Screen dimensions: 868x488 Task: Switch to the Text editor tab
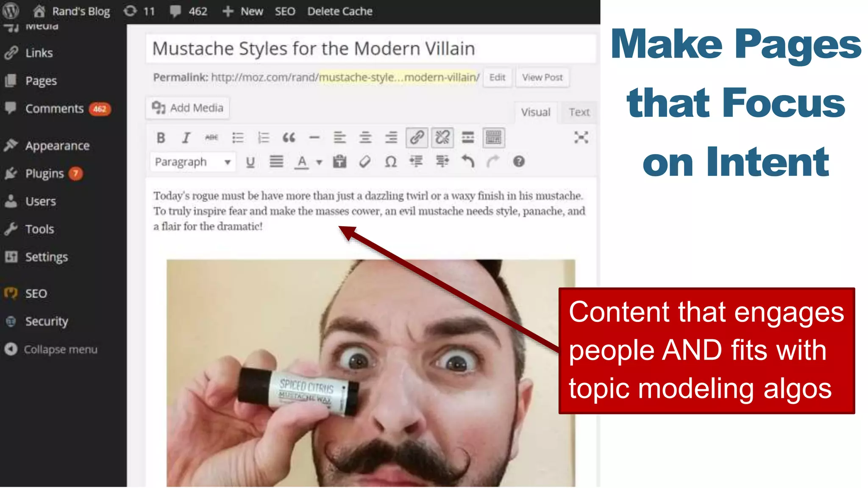click(x=579, y=112)
